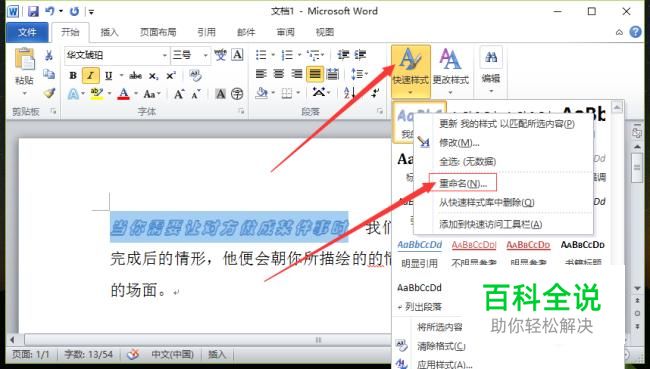This screenshot has width=650, height=369.
Task: Switch to the References (引用) tab
Action: pos(206,32)
